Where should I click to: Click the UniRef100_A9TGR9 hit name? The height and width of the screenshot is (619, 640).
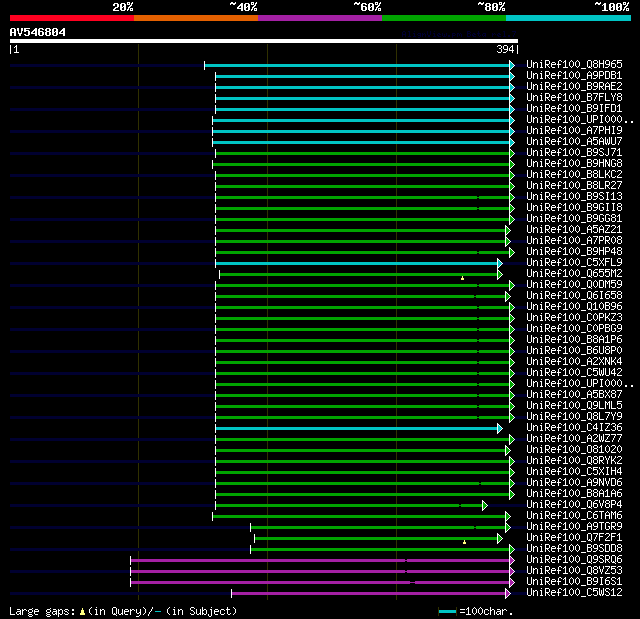(574, 527)
